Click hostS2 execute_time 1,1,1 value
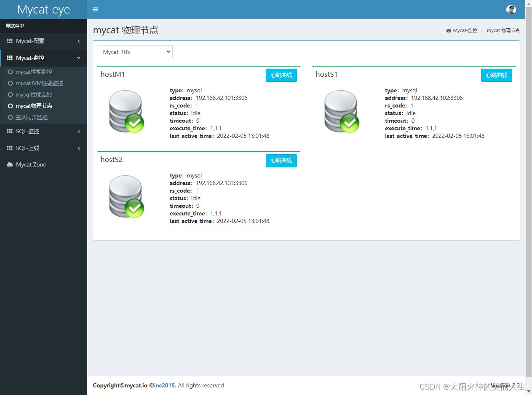Image resolution: width=532 pixels, height=395 pixels. 216,214
